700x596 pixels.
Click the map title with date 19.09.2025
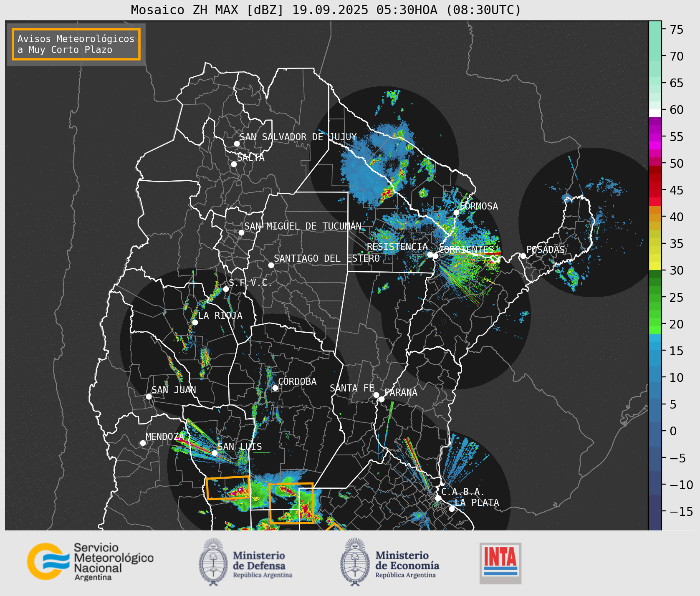326,10
